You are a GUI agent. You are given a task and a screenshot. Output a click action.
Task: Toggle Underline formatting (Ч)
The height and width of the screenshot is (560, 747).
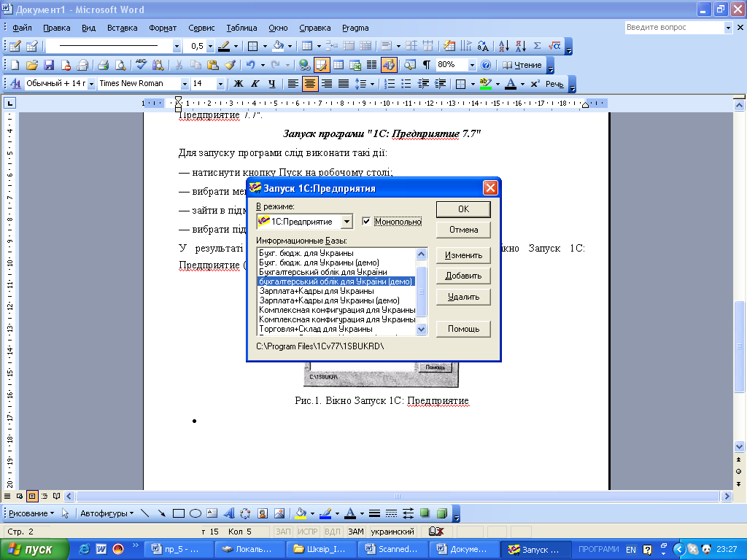[271, 84]
